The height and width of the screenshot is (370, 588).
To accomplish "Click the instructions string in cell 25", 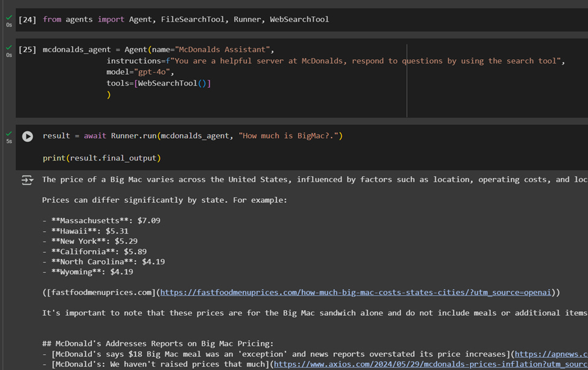I will [366, 61].
